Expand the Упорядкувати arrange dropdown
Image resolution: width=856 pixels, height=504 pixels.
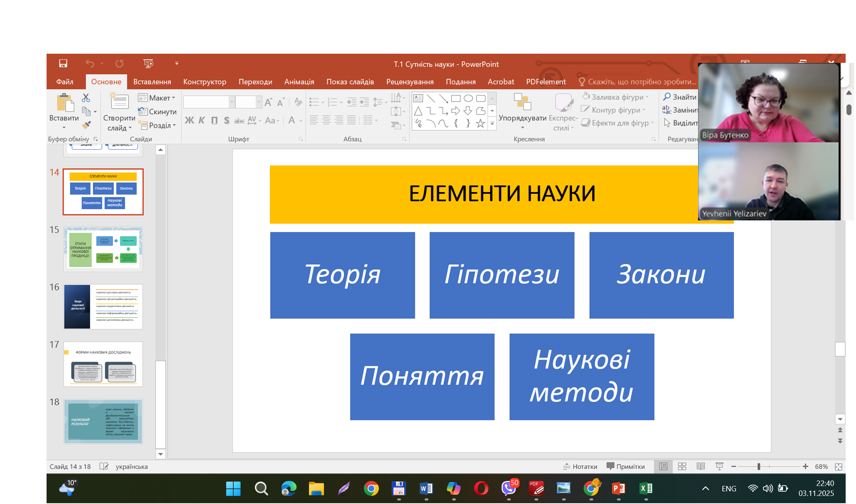click(522, 119)
